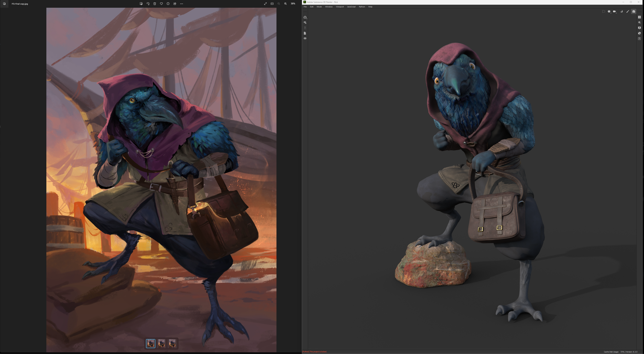
Task: Switch to Painting brush mode
Action: pyautogui.click(x=628, y=11)
